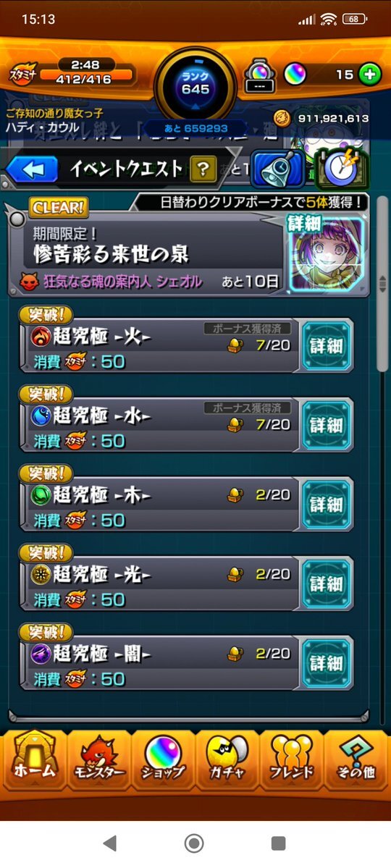Open the シェオル character detail thumbnail
Screen dimensions: 391x868
pyautogui.click(x=327, y=253)
